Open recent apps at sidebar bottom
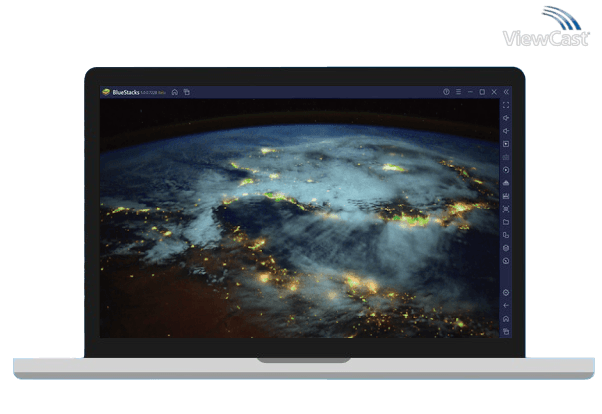 tap(506, 331)
